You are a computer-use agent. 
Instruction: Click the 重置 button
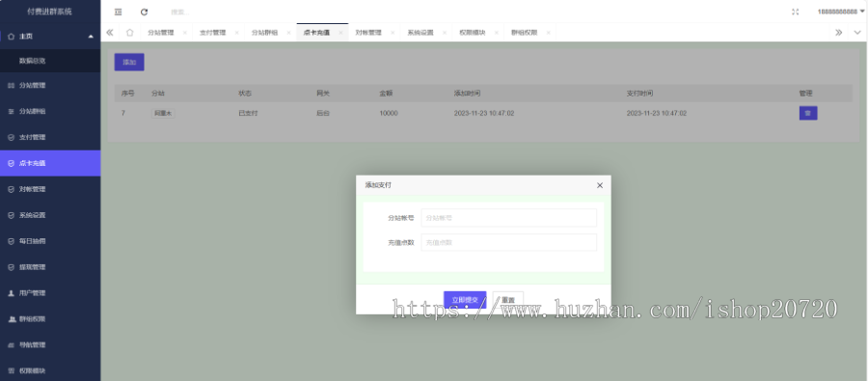(x=507, y=300)
